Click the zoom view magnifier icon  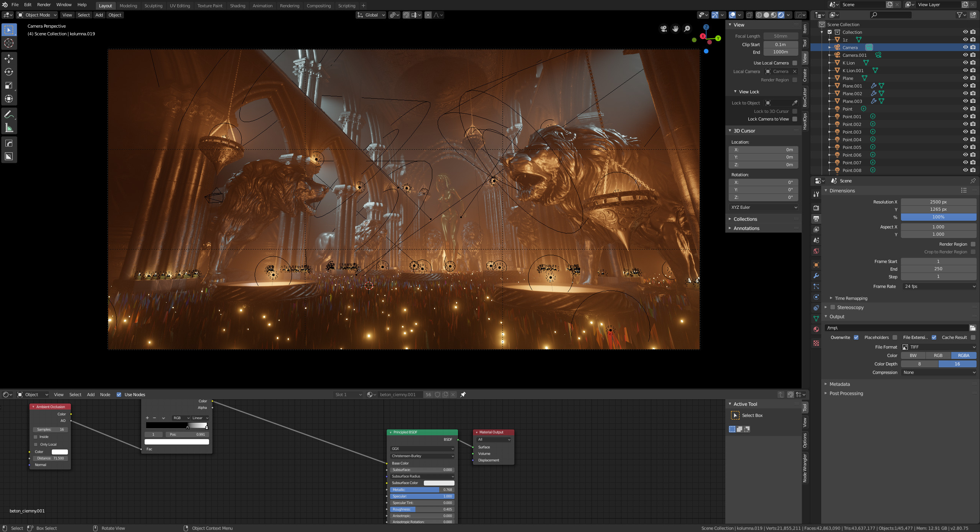click(x=687, y=29)
